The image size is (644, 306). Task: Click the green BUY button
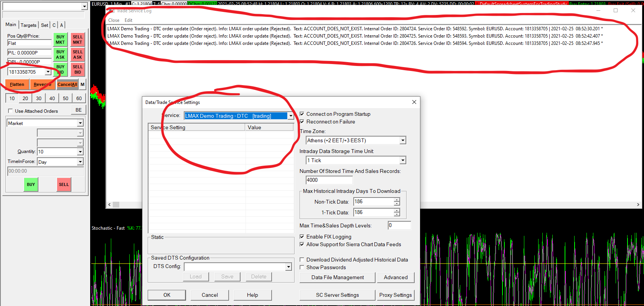31,184
